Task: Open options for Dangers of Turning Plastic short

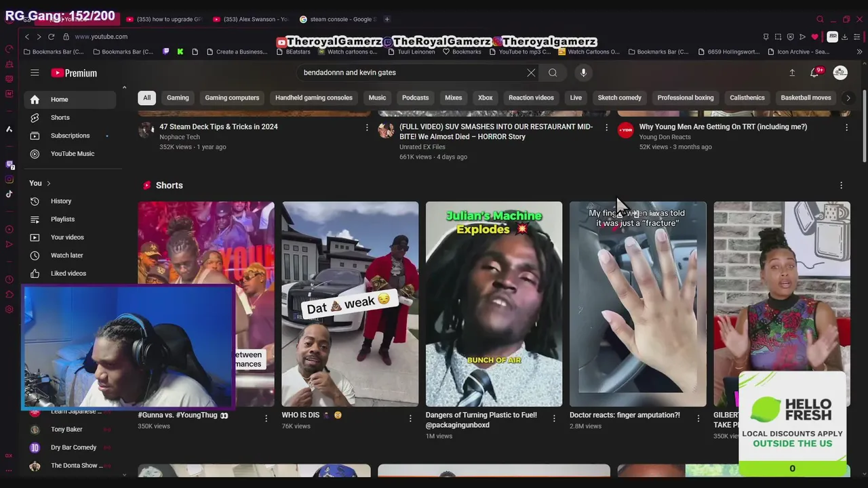Action: click(554, 418)
